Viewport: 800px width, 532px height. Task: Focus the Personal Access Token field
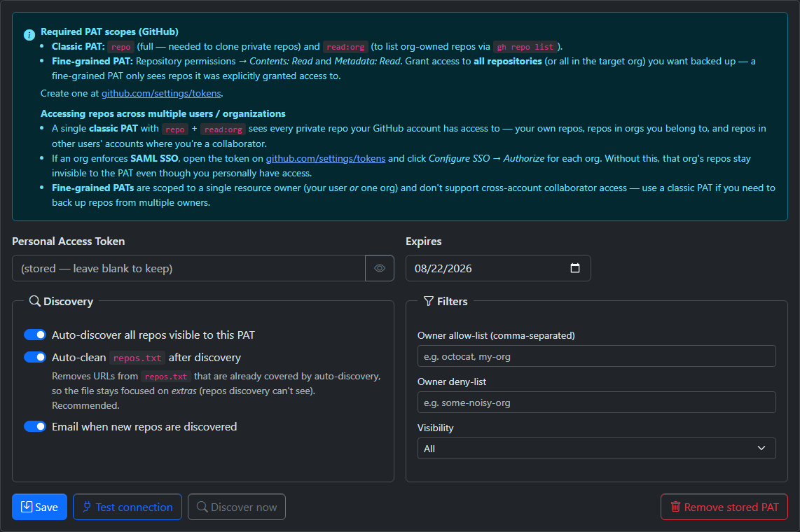(188, 268)
